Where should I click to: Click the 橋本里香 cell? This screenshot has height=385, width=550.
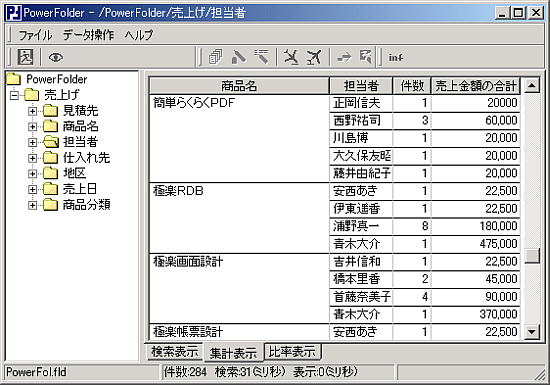click(x=361, y=279)
